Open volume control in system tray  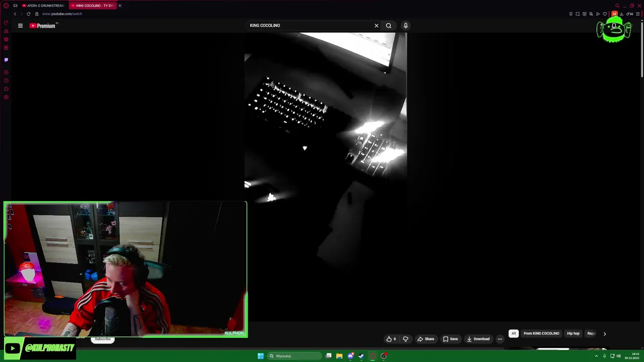[x=618, y=356]
